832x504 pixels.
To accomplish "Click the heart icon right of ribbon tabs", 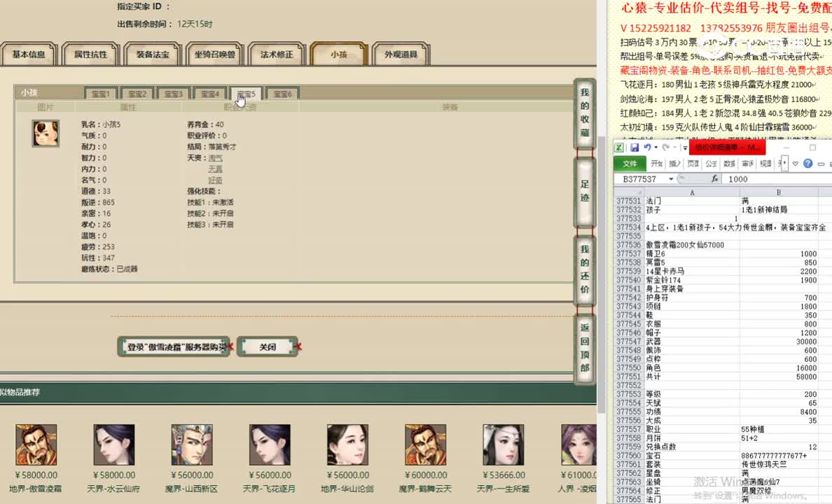I will (796, 164).
